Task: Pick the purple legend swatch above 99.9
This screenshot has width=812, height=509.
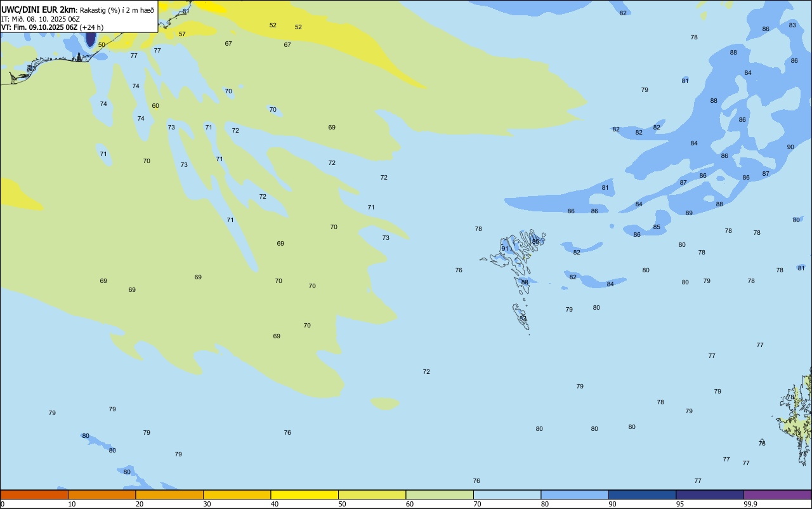Action: pos(777,494)
